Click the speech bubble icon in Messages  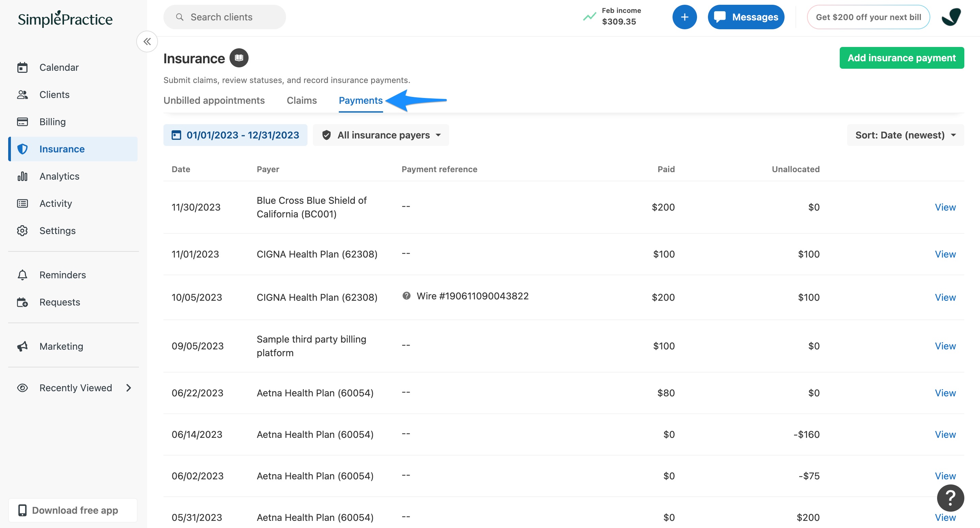pos(720,17)
